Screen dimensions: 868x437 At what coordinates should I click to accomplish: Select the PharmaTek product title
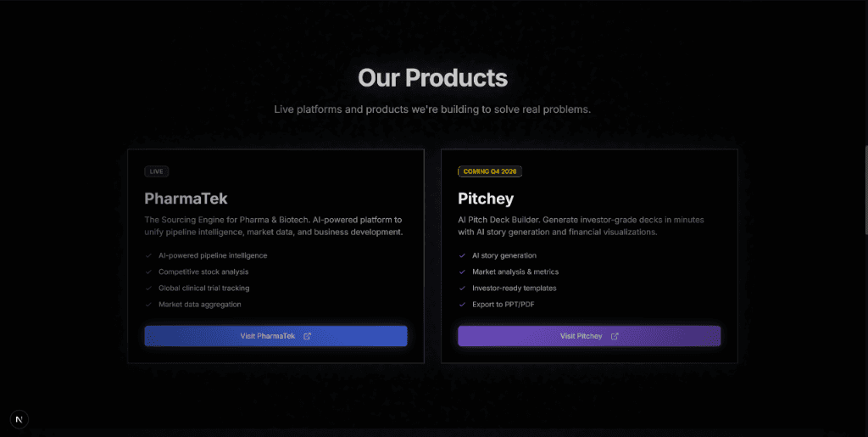[x=186, y=199]
